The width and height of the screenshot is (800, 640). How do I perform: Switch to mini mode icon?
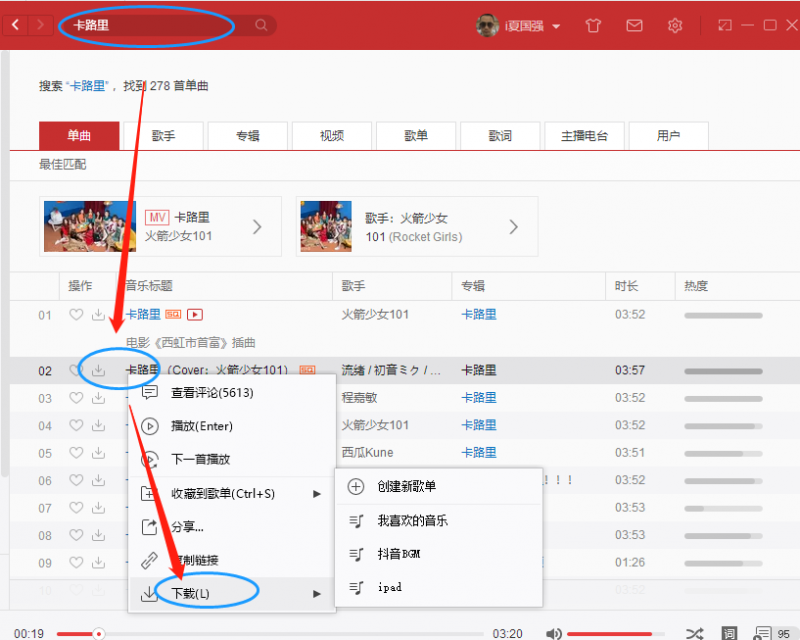pos(724,25)
